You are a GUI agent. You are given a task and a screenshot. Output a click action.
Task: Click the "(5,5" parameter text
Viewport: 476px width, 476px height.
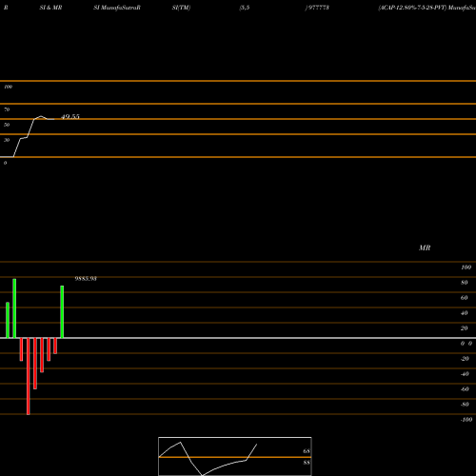point(245,8)
